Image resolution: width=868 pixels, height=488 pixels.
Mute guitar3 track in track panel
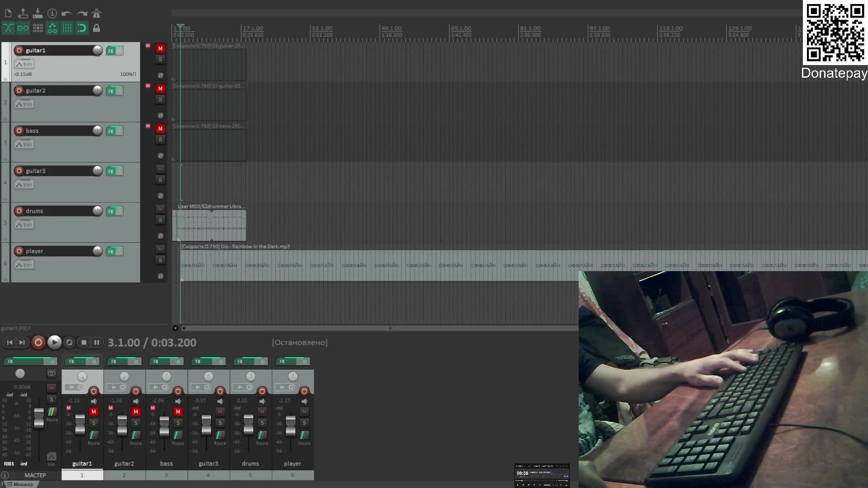[160, 169]
